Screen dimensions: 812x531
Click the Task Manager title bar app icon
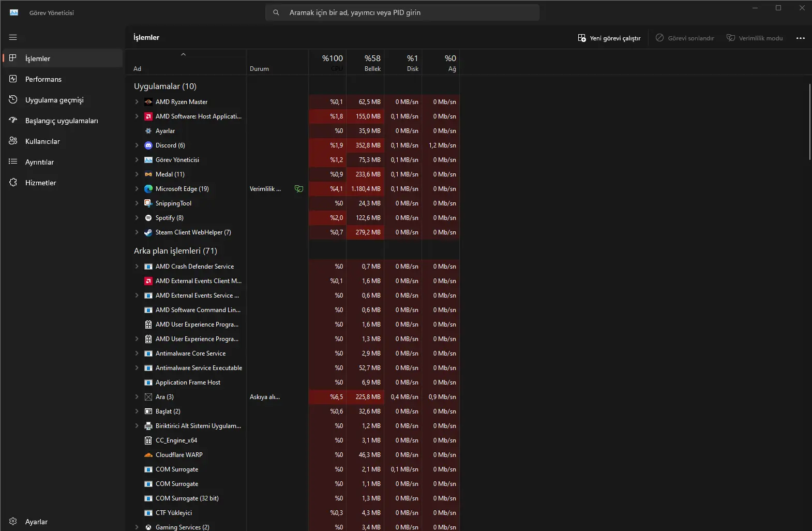coord(14,12)
